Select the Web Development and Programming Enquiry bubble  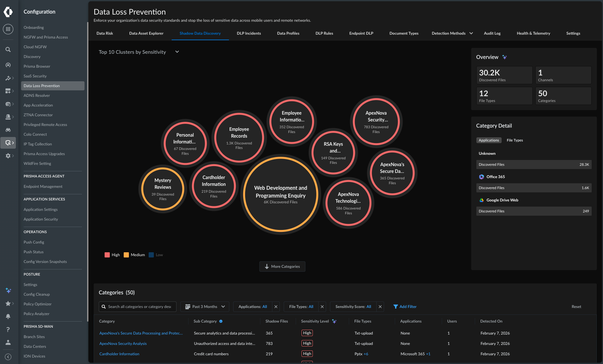(281, 194)
